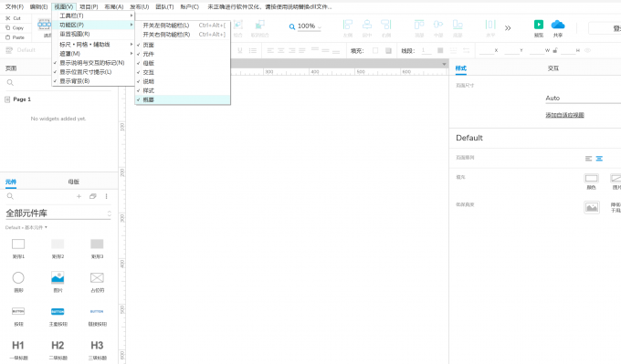Click the blue cloud Share icon
The width and height of the screenshot is (621, 364).
click(x=558, y=25)
